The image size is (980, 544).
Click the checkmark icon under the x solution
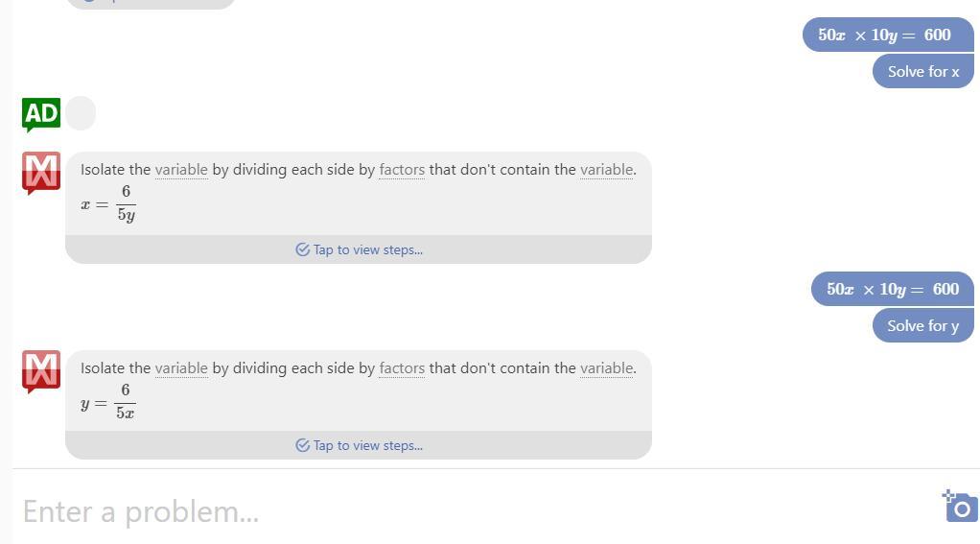pos(302,249)
